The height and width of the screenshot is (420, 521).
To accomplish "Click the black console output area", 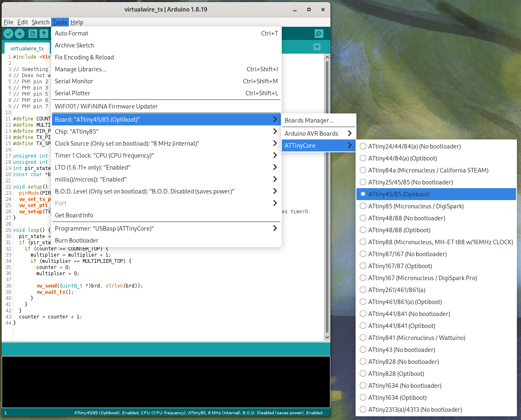I will [x=166, y=382].
